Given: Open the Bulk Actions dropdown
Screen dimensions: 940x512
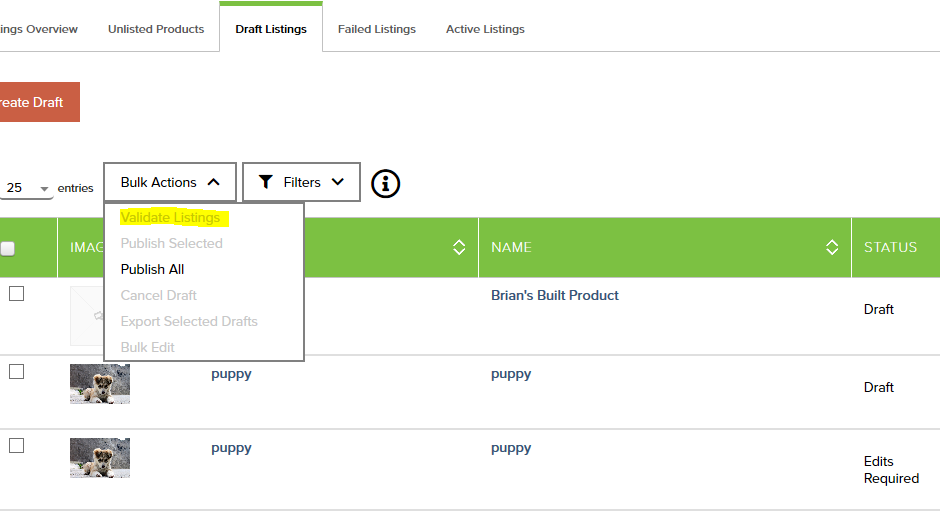Looking at the screenshot, I should click(170, 182).
